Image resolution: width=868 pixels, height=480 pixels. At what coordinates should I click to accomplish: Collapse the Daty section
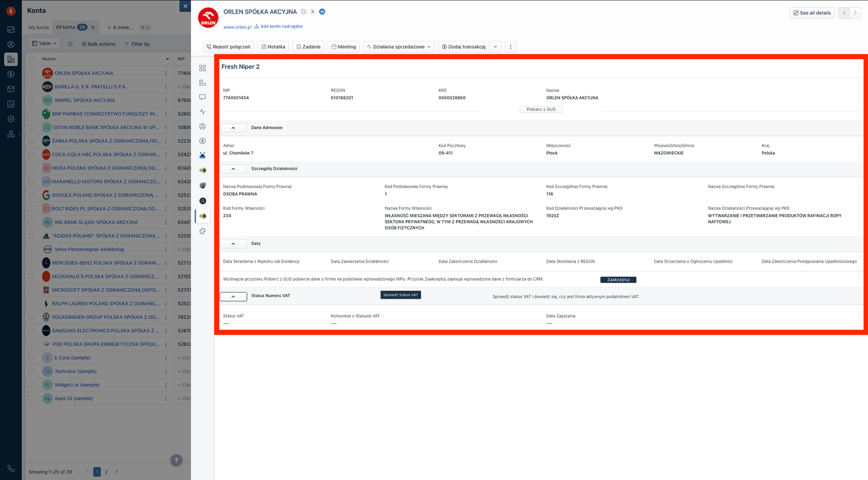click(x=233, y=243)
